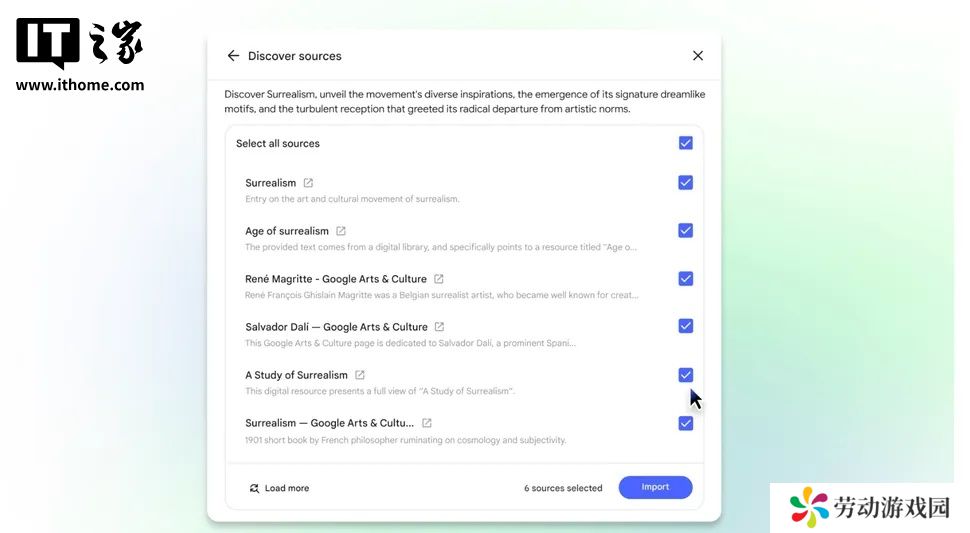Toggle the Salvador Dali source checkbox
This screenshot has height=533, width=970.
pos(685,326)
